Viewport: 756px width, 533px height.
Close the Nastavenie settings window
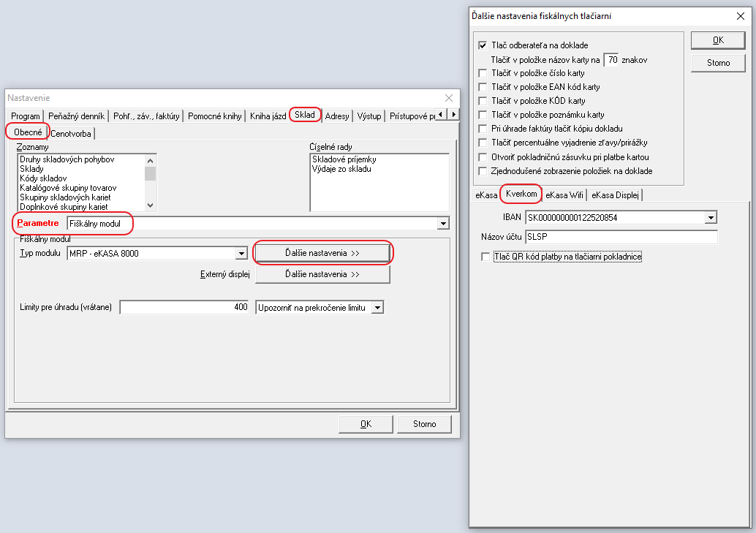coord(449,98)
